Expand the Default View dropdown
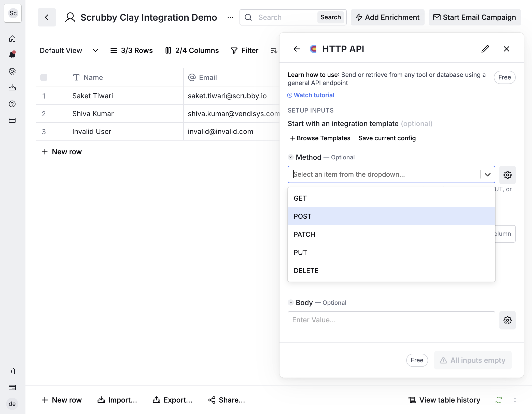Screen dimensions: 532x414 click(69, 50)
